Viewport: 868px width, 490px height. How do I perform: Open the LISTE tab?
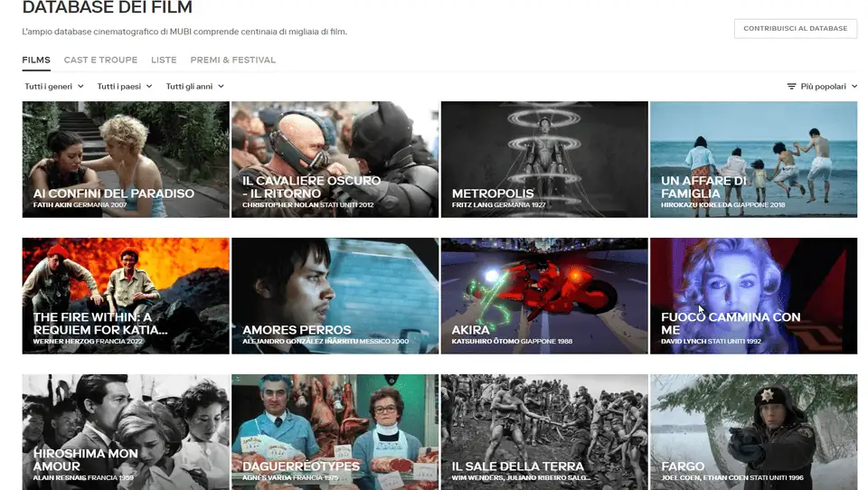pyautogui.click(x=164, y=60)
